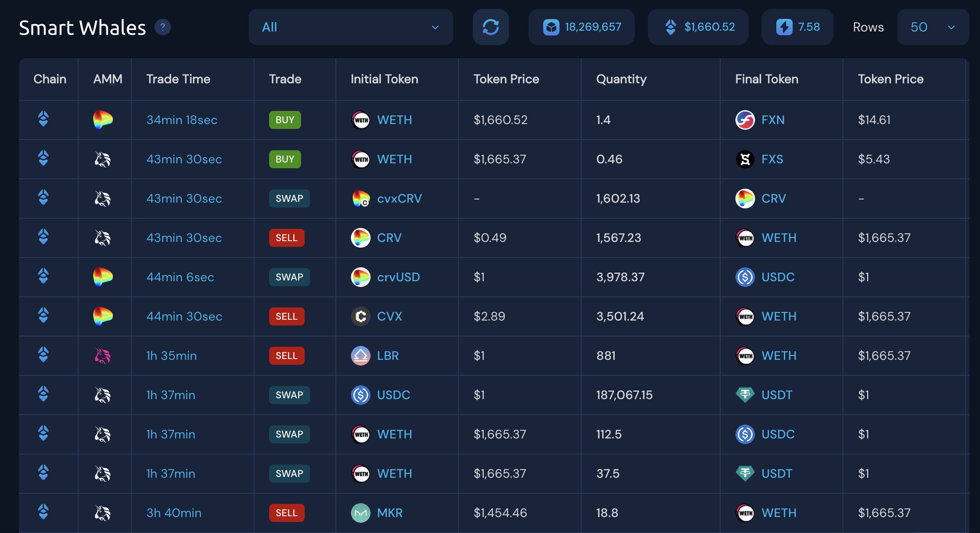980x533 pixels.
Task: Click the Ethereum chain icon in the 34min 18sec row
Action: (43, 119)
